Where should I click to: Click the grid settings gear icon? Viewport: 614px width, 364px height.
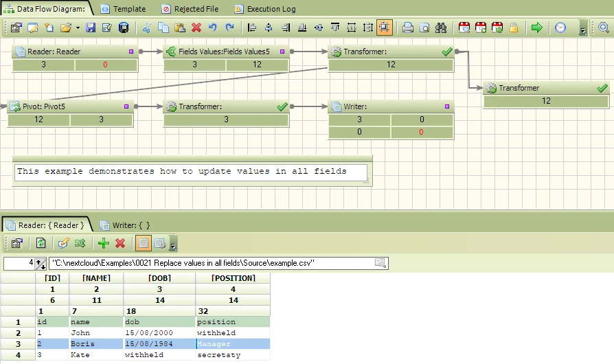coord(160,243)
